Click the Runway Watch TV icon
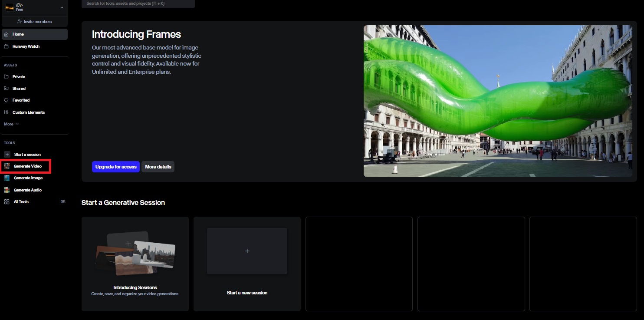This screenshot has height=320, width=644. pos(6,46)
